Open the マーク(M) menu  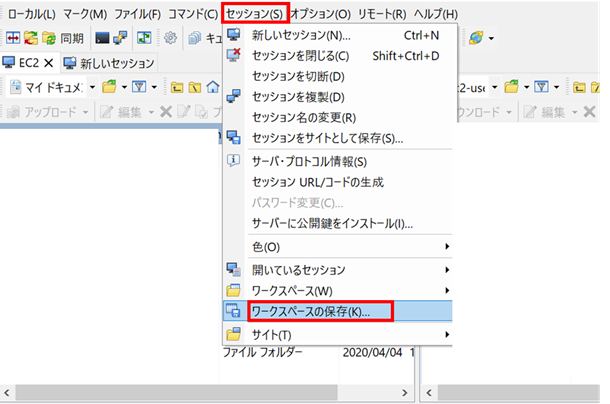pos(85,14)
